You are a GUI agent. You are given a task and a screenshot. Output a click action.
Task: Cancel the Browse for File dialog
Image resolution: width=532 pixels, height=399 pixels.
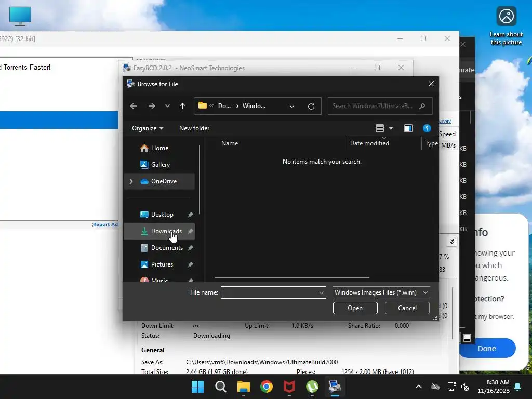tap(407, 308)
